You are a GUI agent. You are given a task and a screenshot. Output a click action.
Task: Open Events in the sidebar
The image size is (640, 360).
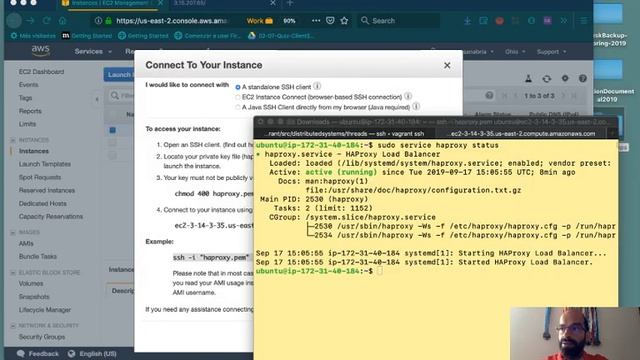coord(28,85)
